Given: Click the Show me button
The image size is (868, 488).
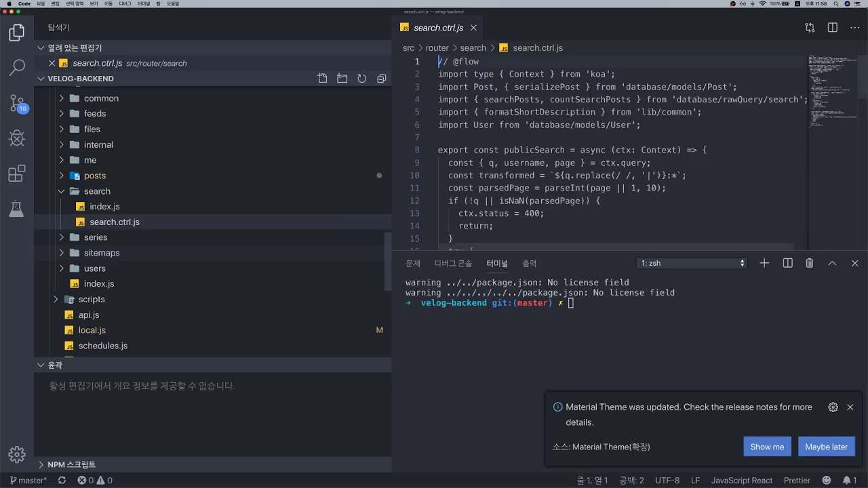Looking at the screenshot, I should [x=767, y=447].
